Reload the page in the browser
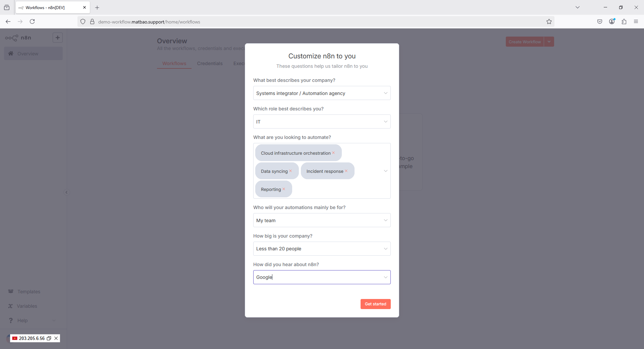The image size is (644, 349). [x=32, y=21]
